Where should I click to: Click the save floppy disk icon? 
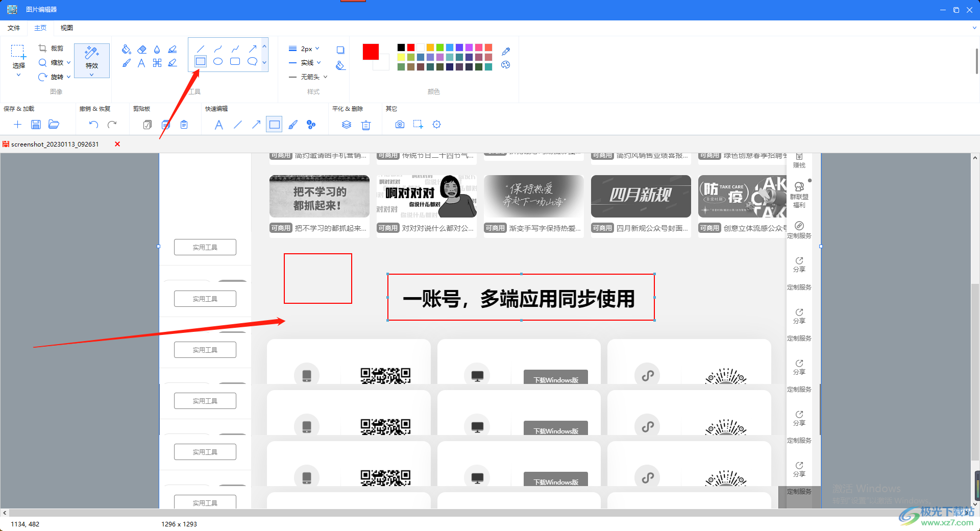pos(36,125)
